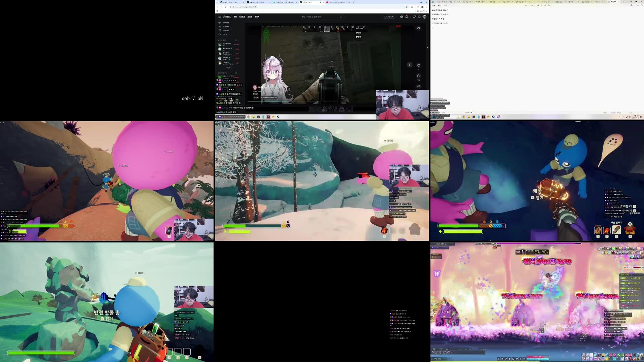
Task: Switch to the first Notepad tab
Action: pos(442,2)
